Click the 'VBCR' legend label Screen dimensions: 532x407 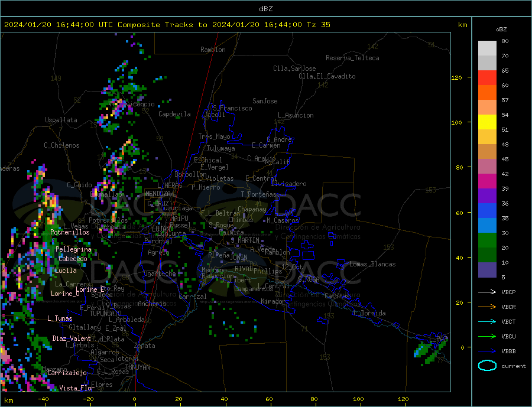click(508, 307)
